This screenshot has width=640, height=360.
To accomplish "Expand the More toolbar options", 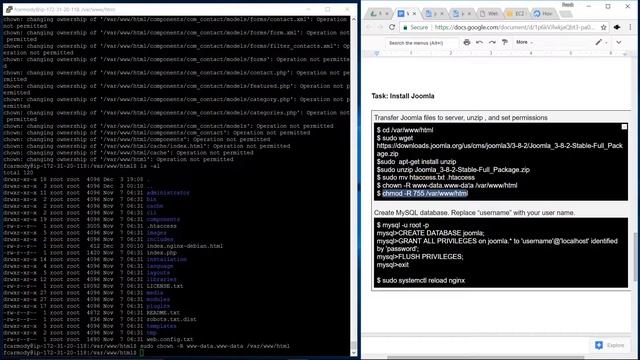I will (x=524, y=42).
